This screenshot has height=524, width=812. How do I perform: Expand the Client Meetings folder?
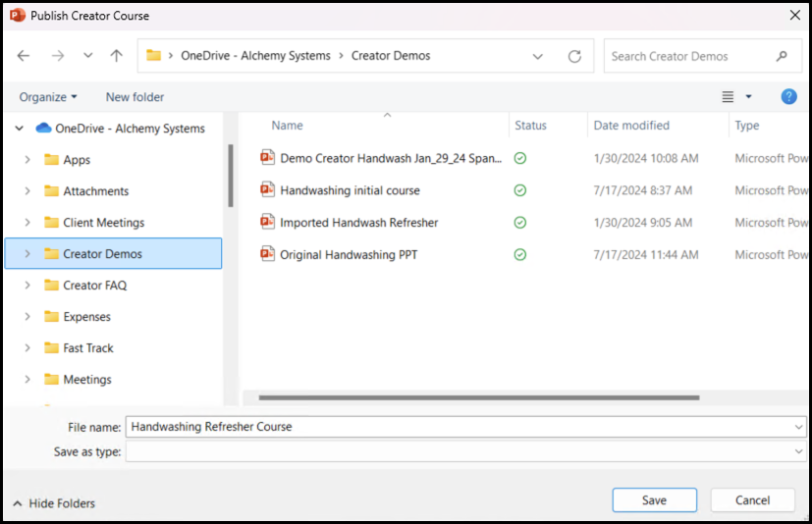(x=27, y=223)
